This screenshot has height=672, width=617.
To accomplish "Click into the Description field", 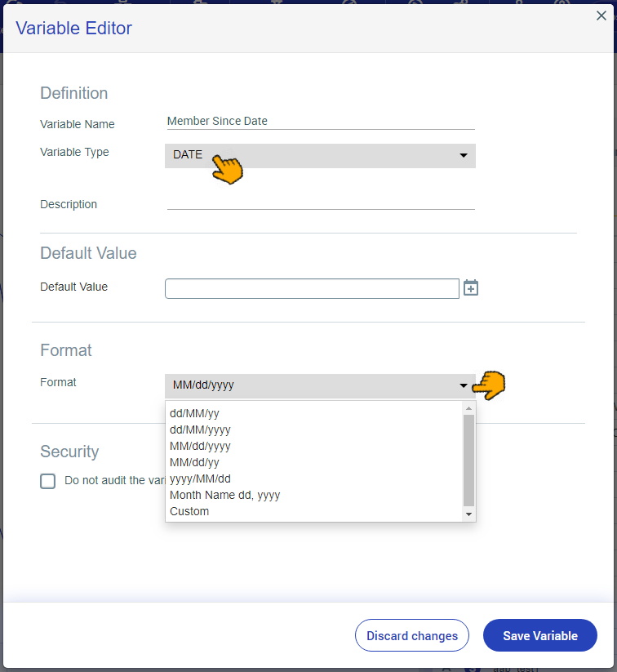I will point(321,202).
